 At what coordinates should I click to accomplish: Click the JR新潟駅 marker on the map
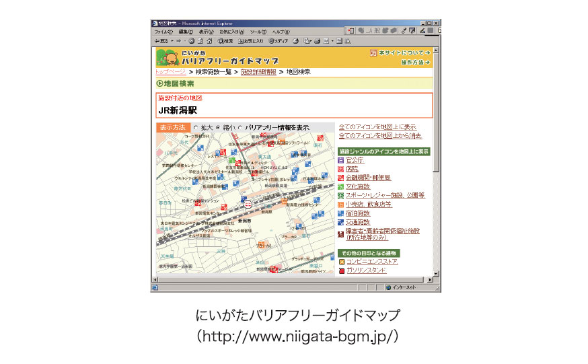[248, 203]
